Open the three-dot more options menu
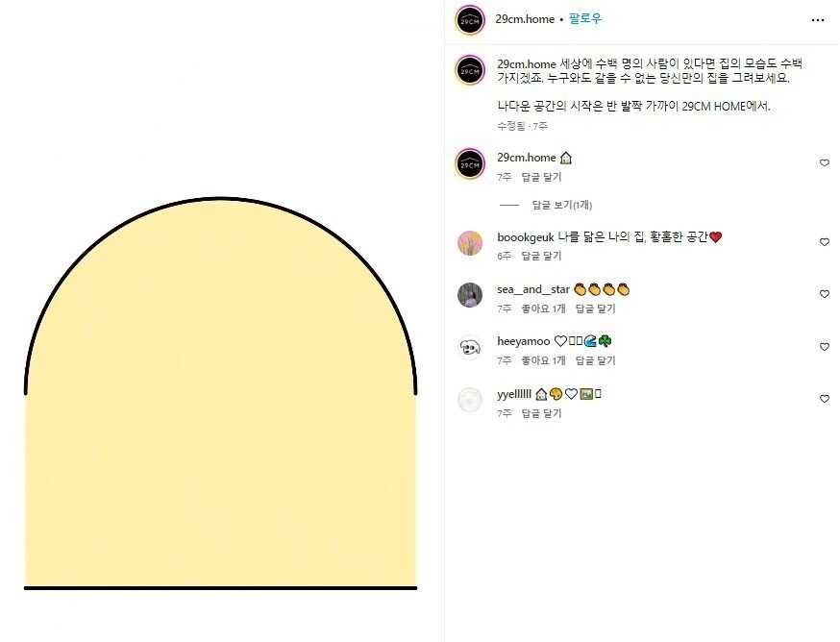840x642 pixels. (818, 20)
